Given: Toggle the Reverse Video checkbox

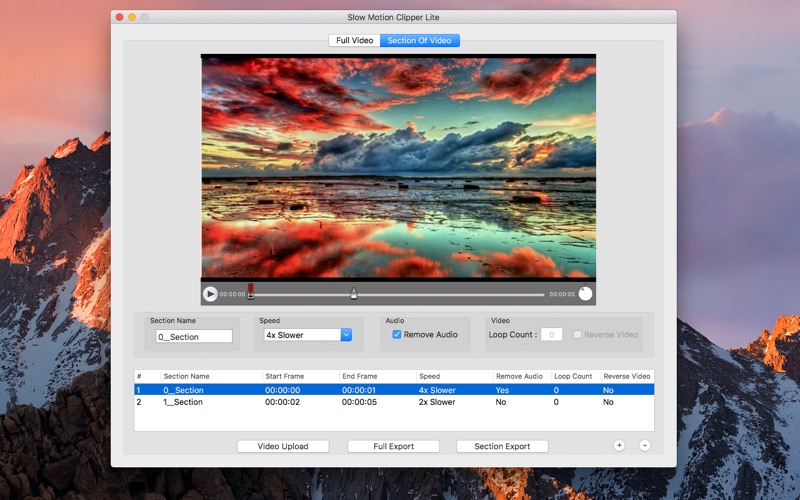Looking at the screenshot, I should coord(578,335).
